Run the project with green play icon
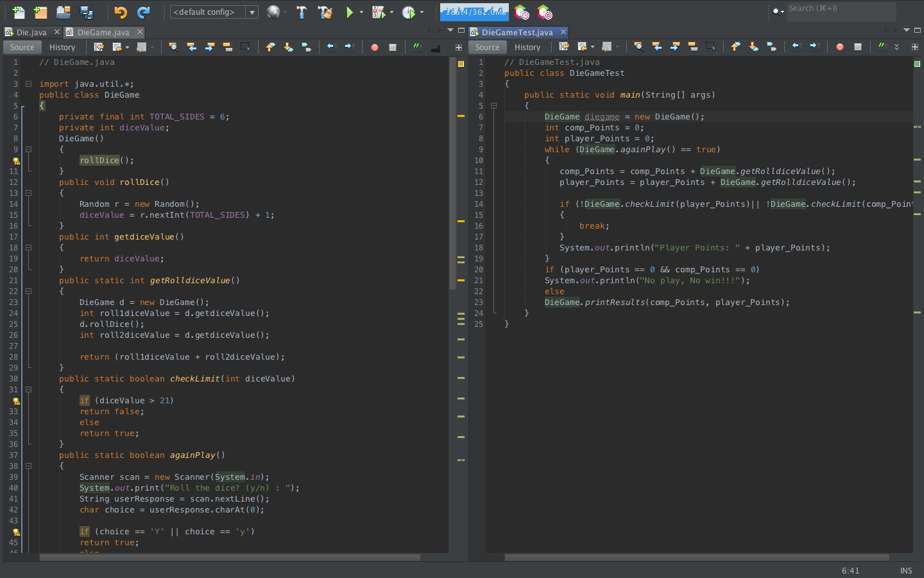The width and height of the screenshot is (924, 578). pyautogui.click(x=349, y=12)
